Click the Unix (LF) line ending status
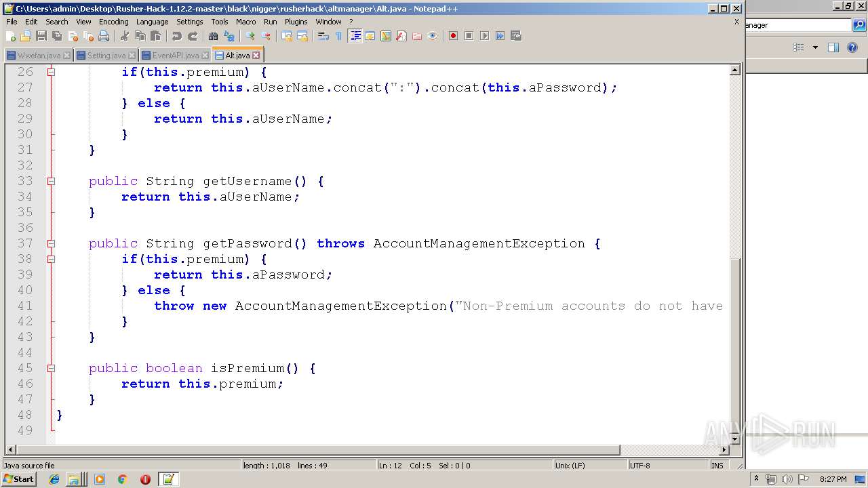Viewport: 868px width, 488px height. 589,466
